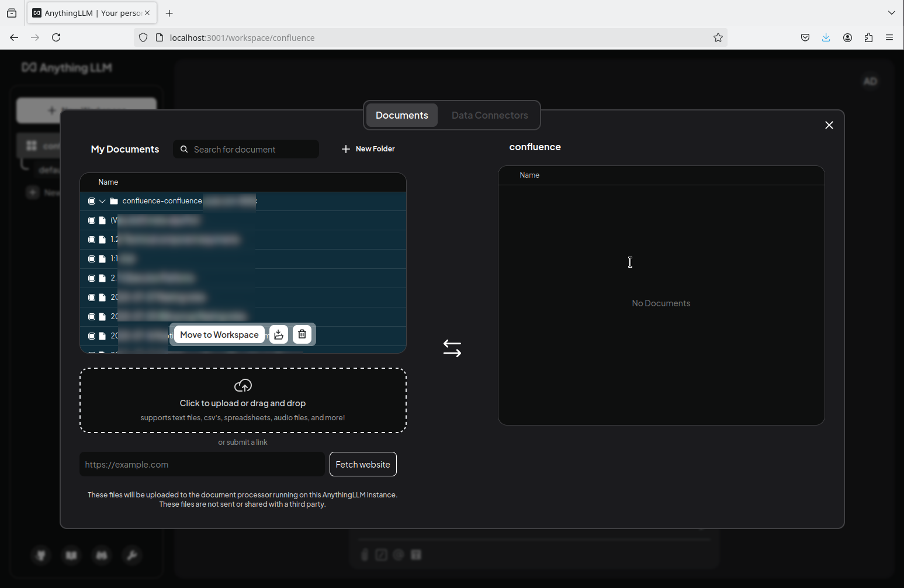Click the Fetch website button
The width and height of the screenshot is (904, 588).
(x=362, y=464)
